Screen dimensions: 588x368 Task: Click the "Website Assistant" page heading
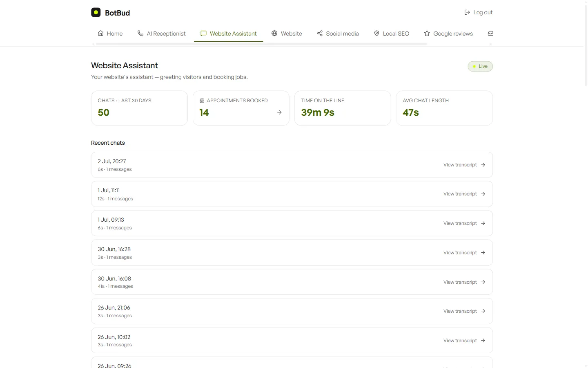(x=125, y=65)
